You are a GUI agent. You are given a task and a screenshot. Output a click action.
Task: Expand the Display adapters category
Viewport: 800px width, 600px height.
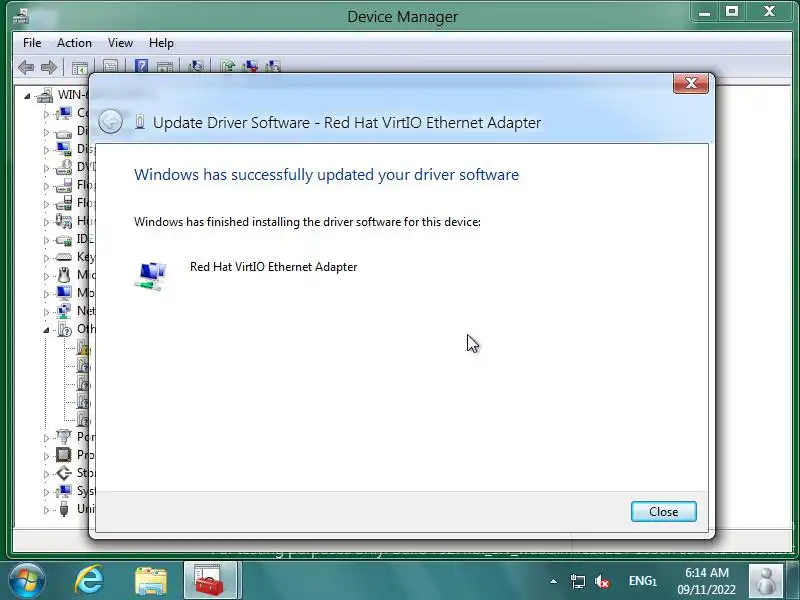(46, 150)
